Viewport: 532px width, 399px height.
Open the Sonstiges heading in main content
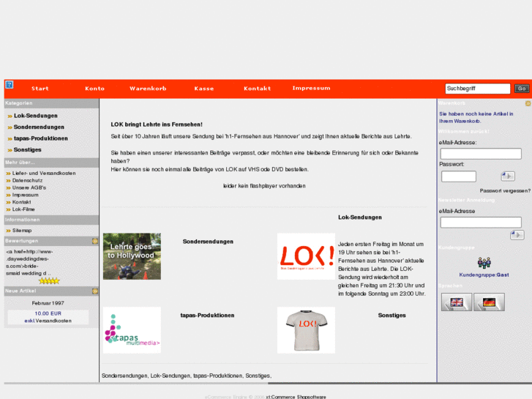tap(392, 316)
